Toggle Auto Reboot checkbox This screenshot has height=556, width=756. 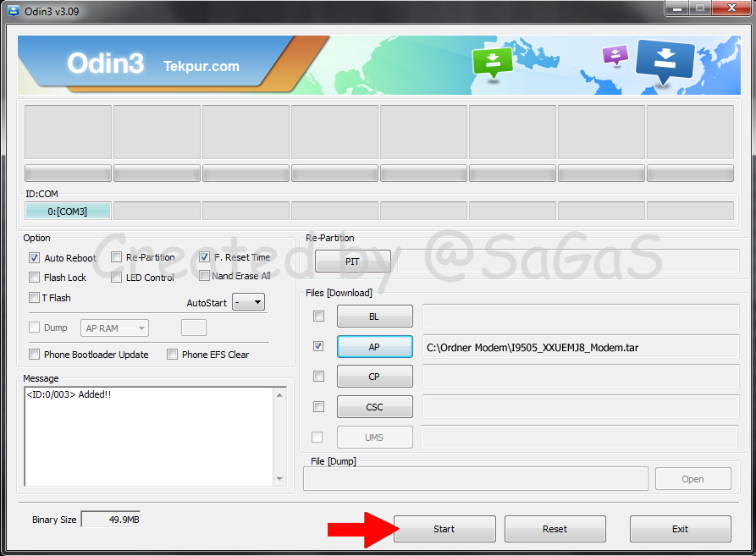tap(34, 258)
